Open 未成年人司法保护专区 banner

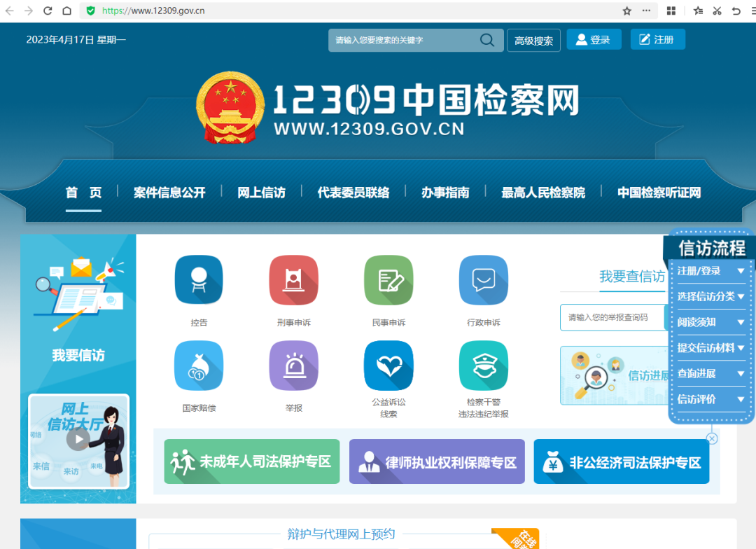[x=252, y=461]
